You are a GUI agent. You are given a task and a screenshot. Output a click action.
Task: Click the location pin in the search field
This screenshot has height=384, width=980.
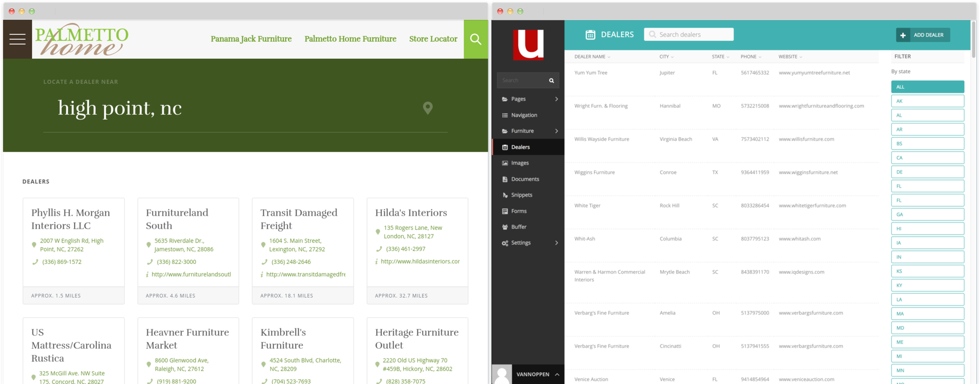point(428,108)
